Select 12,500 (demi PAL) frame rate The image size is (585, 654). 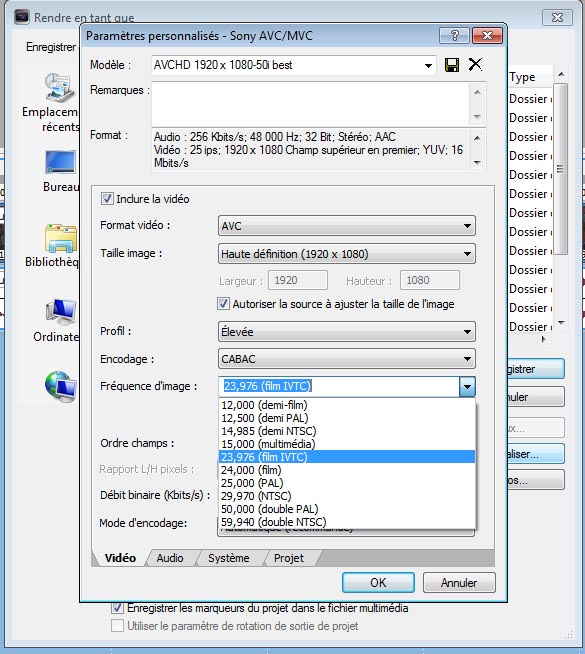coord(346,418)
